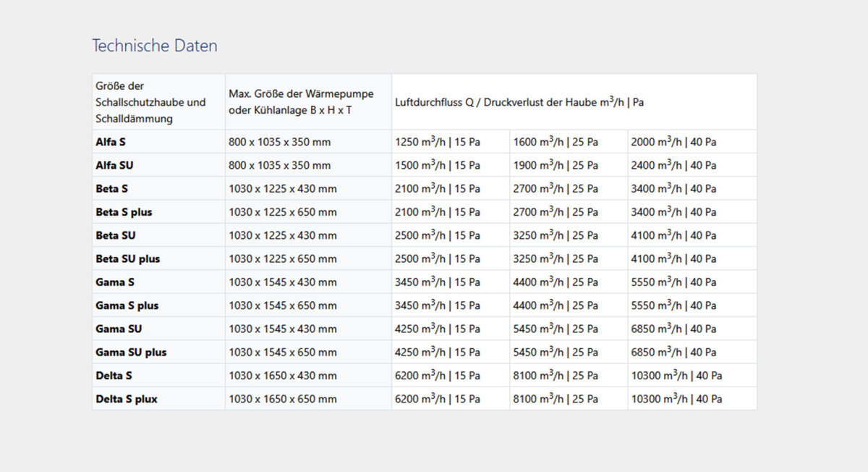This screenshot has height=472, width=868.
Task: Click the 1250 m³/h | 15 Pa cell
Action: [437, 142]
